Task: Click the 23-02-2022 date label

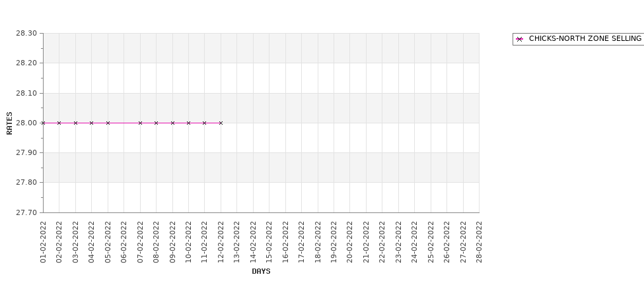Action: [398, 242]
